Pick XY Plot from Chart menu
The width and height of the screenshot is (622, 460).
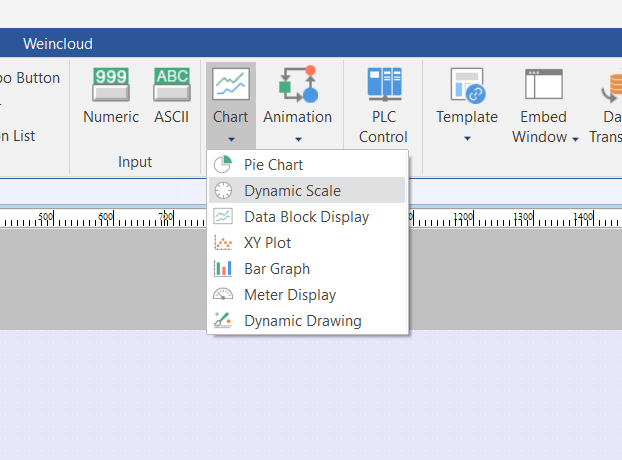tap(267, 243)
